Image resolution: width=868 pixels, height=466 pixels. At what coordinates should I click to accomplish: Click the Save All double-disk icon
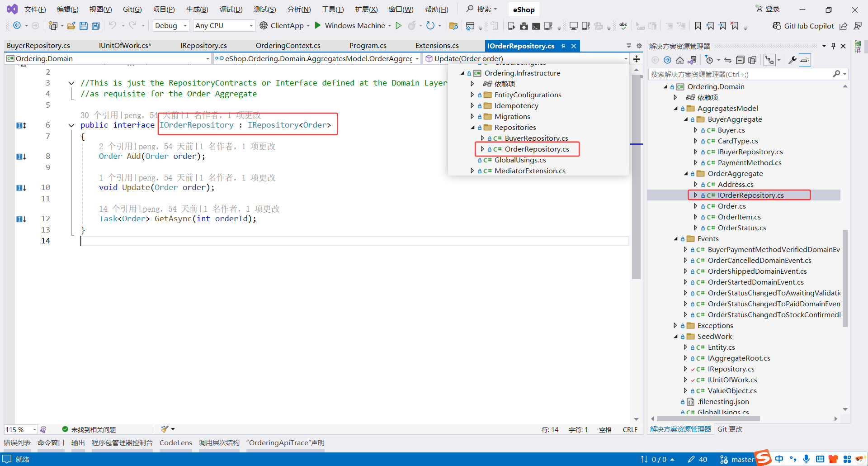[x=96, y=26]
